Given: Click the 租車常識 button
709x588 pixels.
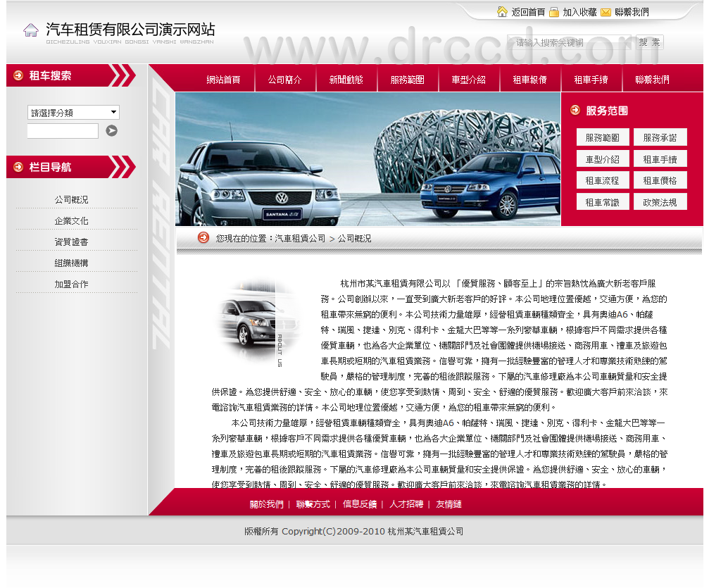Looking at the screenshot, I should [x=603, y=202].
